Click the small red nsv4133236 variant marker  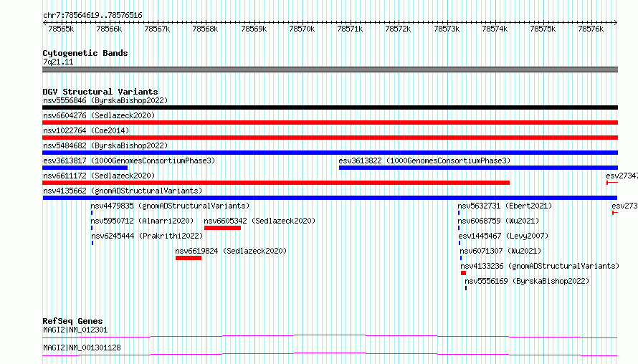point(463,273)
